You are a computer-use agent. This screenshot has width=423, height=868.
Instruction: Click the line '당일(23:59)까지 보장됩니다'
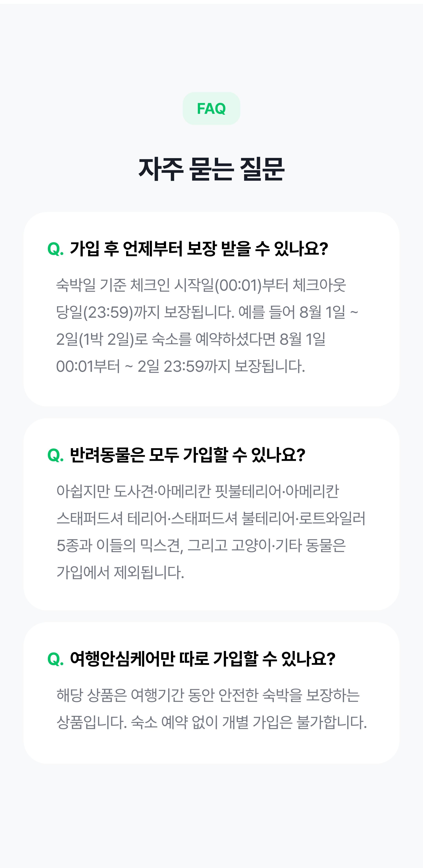[x=145, y=312]
